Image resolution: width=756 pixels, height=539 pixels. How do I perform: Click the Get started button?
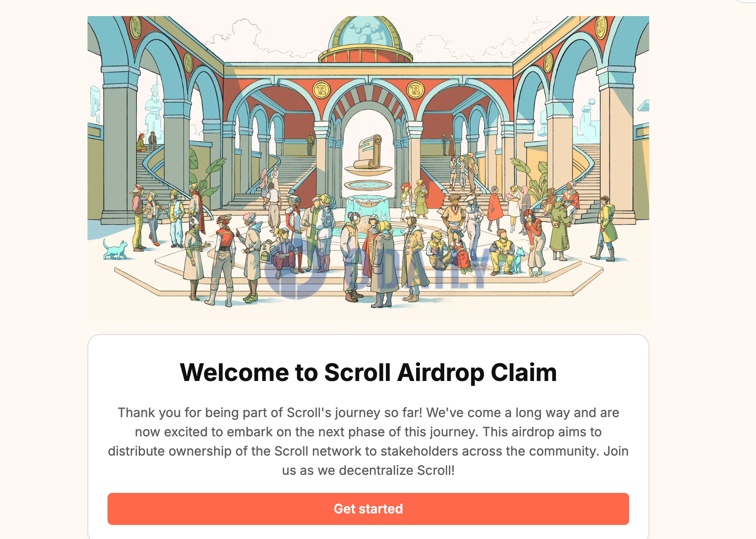tap(368, 509)
